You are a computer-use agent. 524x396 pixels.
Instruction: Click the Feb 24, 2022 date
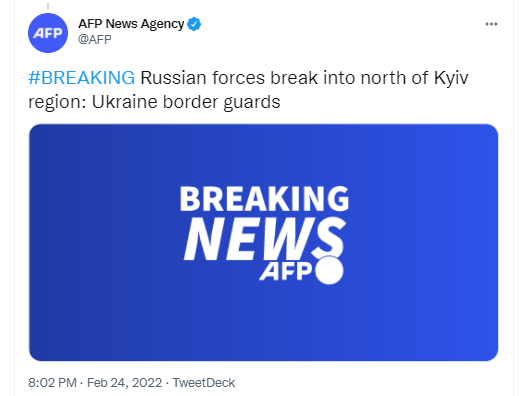(x=124, y=383)
